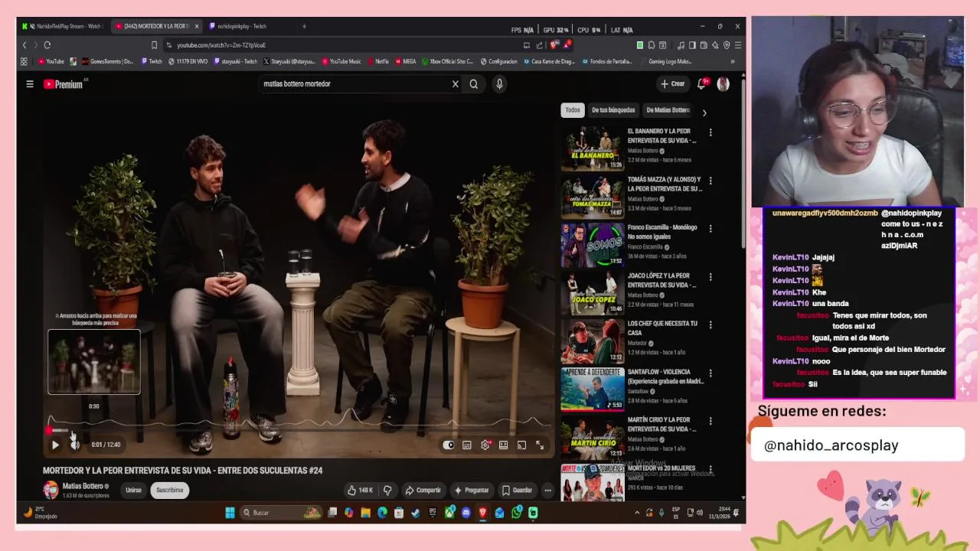
Task: Select the De tus búsquedas chip
Action: point(613,110)
